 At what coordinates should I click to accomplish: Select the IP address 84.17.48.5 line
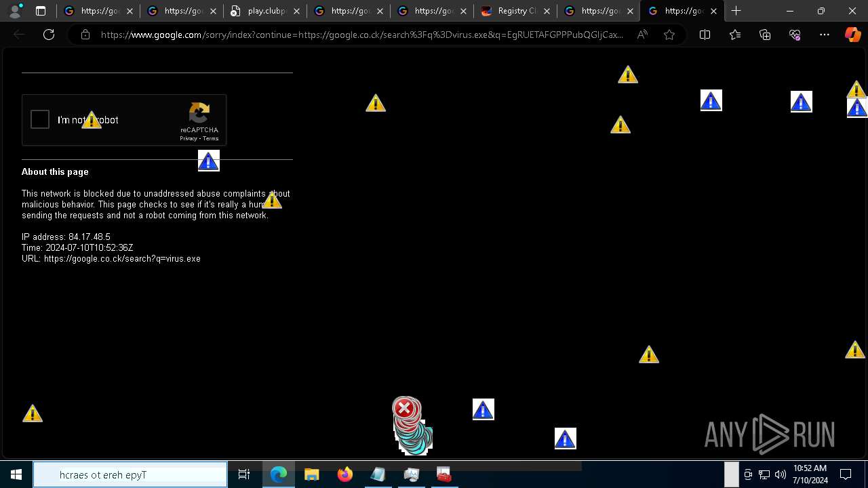point(66,237)
